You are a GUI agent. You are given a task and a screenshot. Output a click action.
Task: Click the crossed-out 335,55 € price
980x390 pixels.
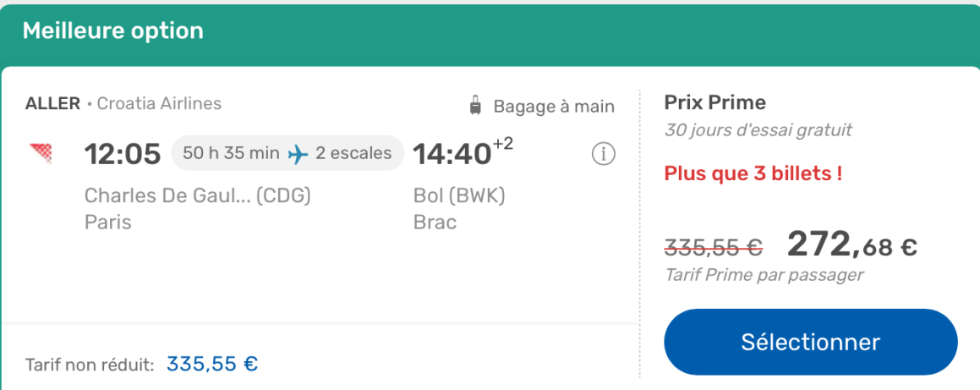[x=714, y=247]
